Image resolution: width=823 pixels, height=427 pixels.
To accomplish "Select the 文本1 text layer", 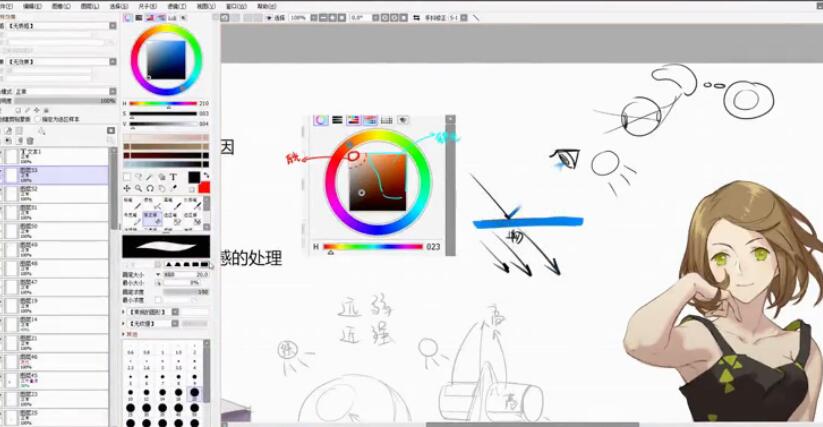I will coord(56,156).
